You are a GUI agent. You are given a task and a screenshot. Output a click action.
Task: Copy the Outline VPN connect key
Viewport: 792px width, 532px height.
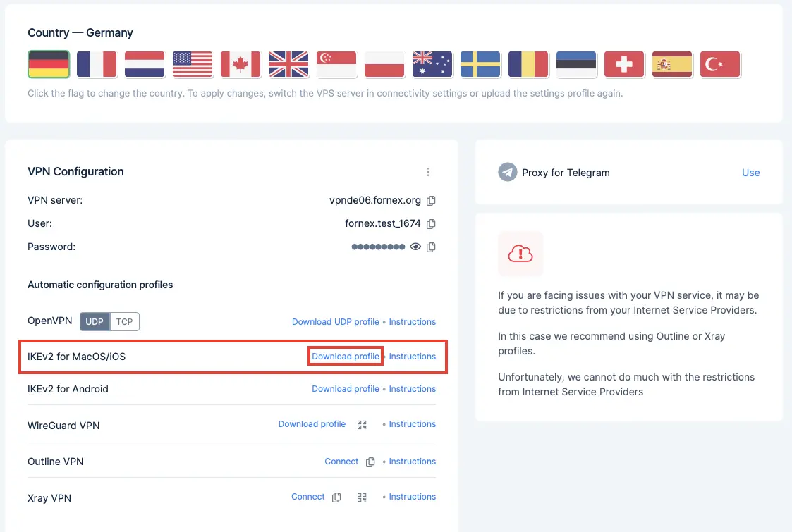(370, 462)
